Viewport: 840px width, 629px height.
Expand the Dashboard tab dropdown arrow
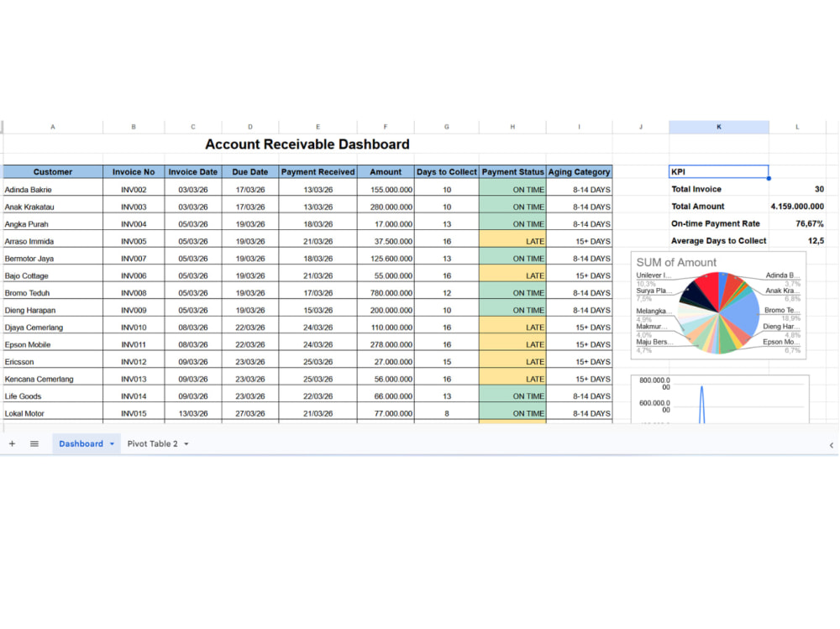[112, 443]
